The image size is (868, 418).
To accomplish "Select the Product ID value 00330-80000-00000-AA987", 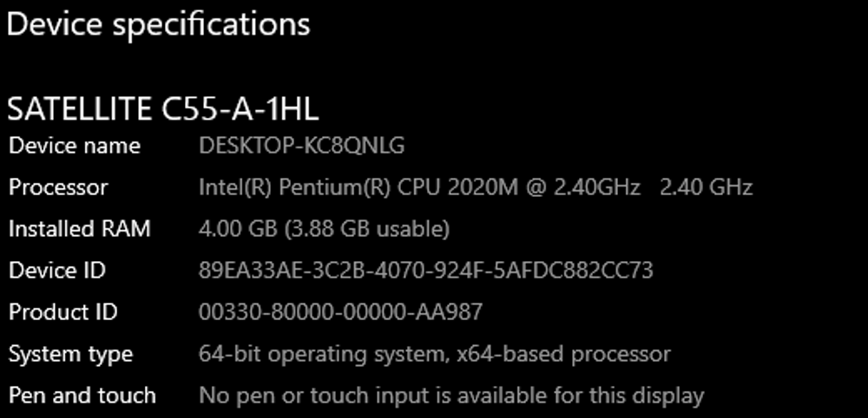I will [x=340, y=312].
